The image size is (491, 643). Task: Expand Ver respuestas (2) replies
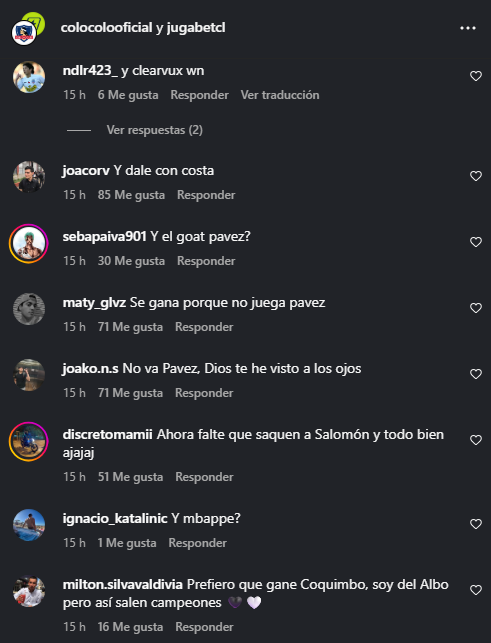click(155, 130)
